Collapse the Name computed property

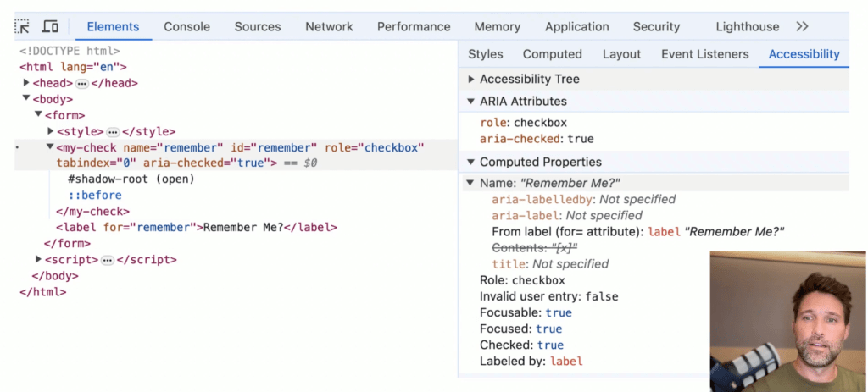470,183
